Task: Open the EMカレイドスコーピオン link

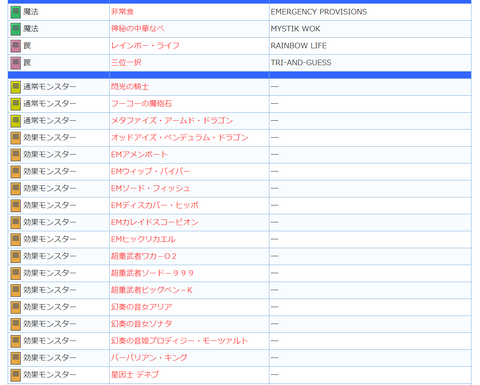Action: pos(155,223)
